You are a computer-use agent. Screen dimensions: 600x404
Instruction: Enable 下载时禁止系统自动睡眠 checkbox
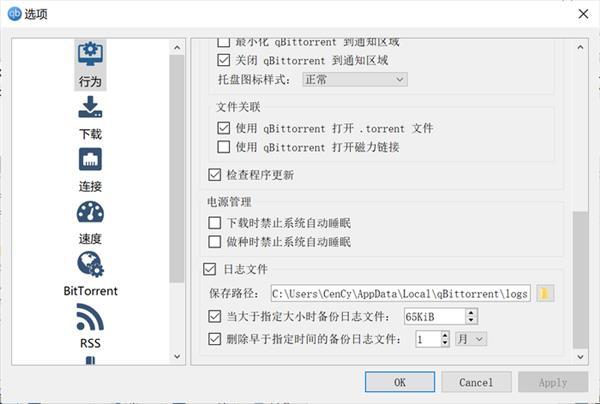[x=215, y=223]
